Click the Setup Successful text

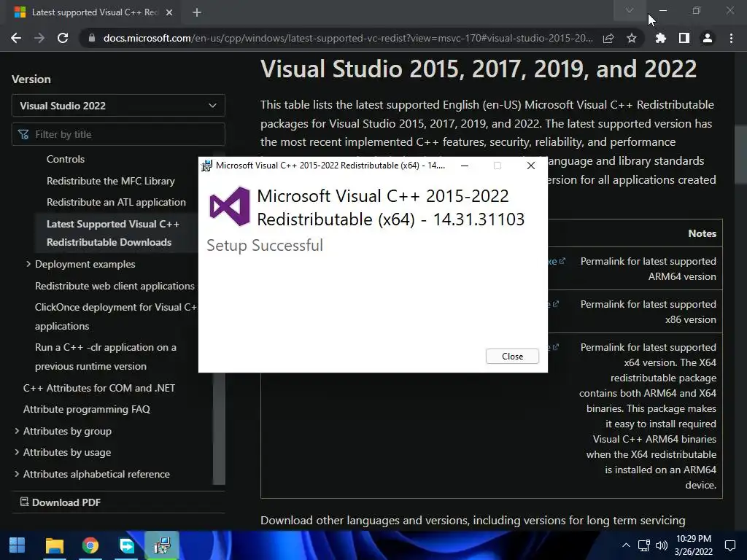click(264, 245)
